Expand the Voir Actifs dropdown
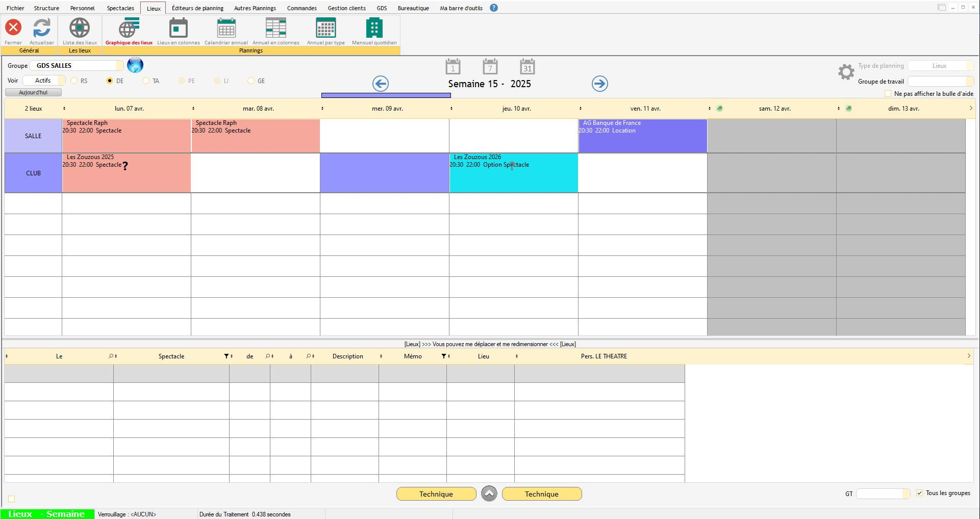 pyautogui.click(x=61, y=81)
